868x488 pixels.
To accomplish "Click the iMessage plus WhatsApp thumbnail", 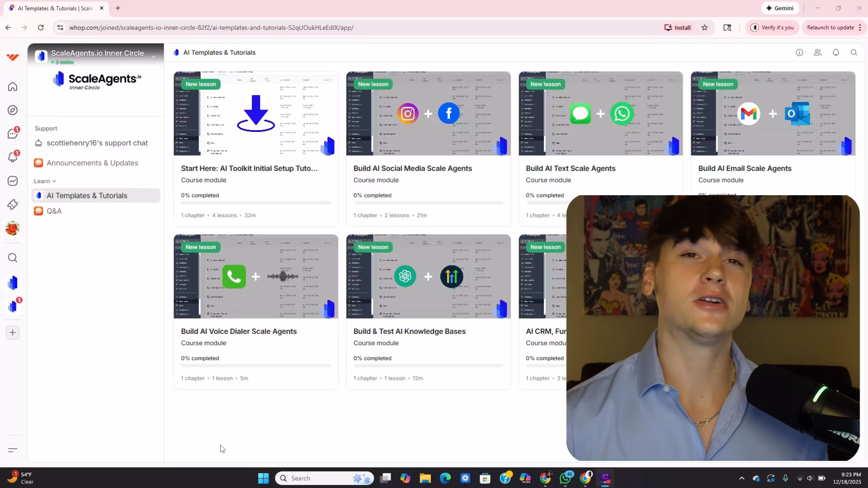I will [601, 113].
